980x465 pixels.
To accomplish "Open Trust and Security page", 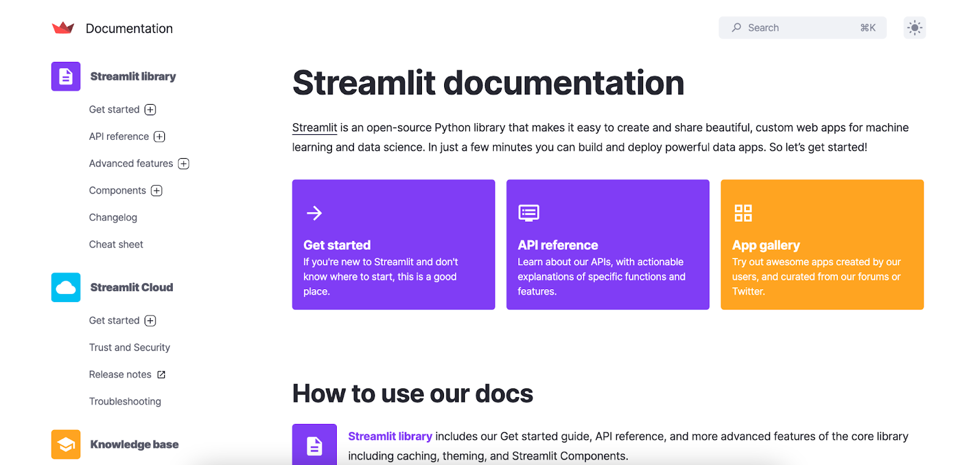I will 130,347.
